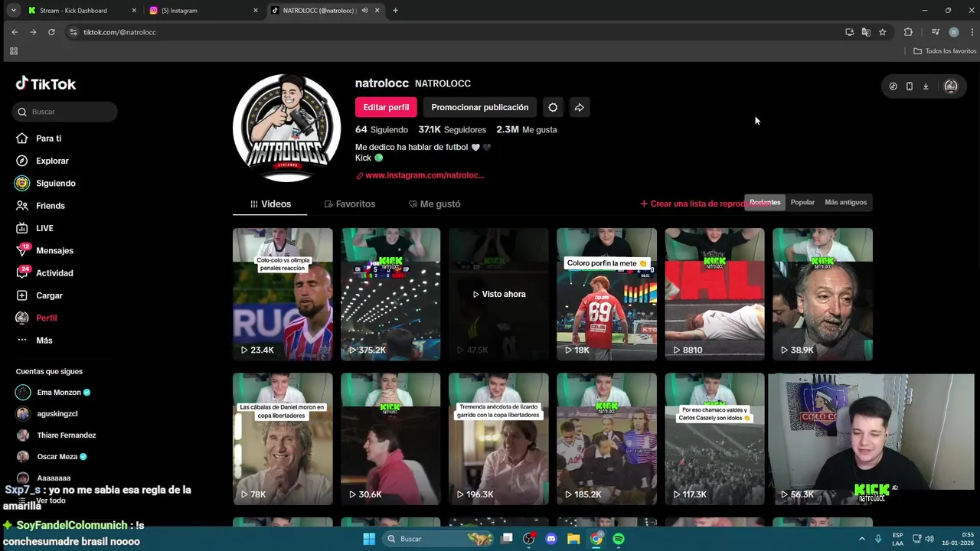Click the install app icon in address bar
This screenshot has width=980, height=551.
tap(850, 32)
